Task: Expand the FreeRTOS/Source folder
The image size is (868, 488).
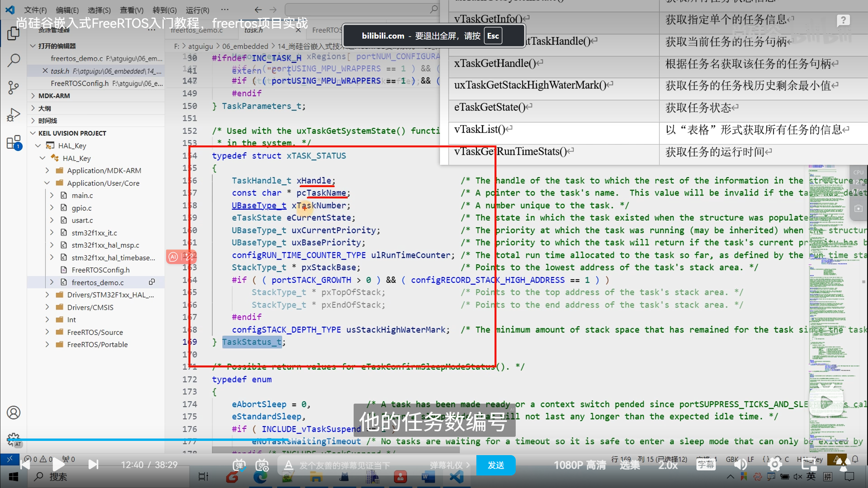Action: coord(47,332)
